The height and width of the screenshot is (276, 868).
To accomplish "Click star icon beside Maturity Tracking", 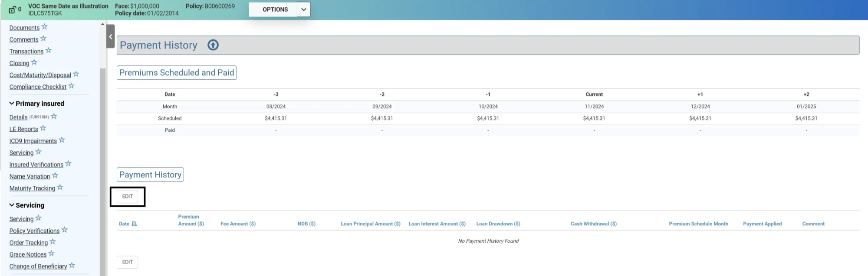I will [x=60, y=187].
